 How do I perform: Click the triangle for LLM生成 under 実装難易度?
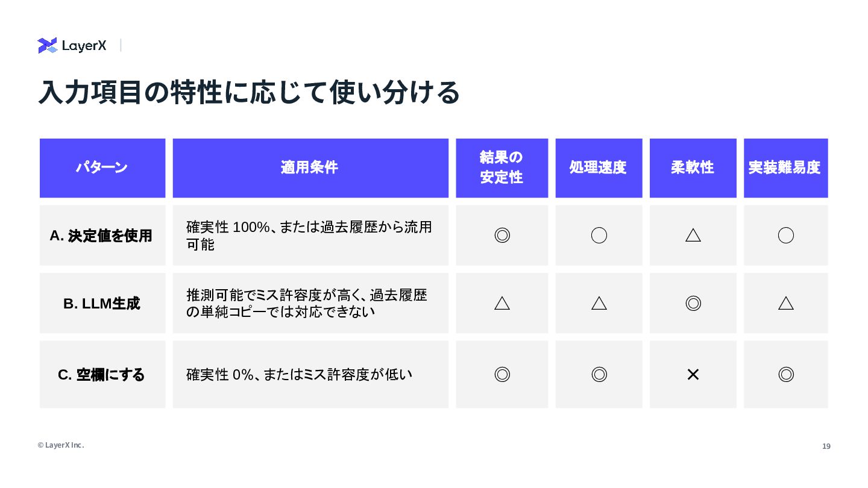pyautogui.click(x=785, y=303)
